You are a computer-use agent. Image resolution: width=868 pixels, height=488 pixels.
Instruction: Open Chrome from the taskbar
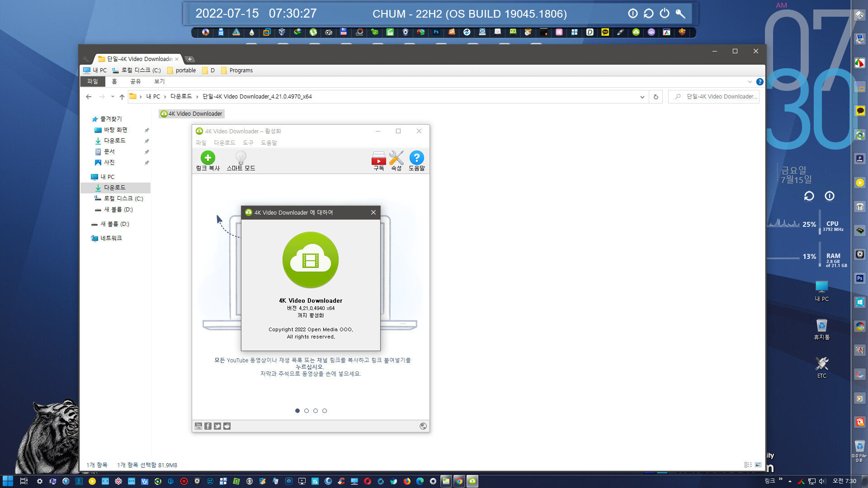pyautogui.click(x=459, y=481)
